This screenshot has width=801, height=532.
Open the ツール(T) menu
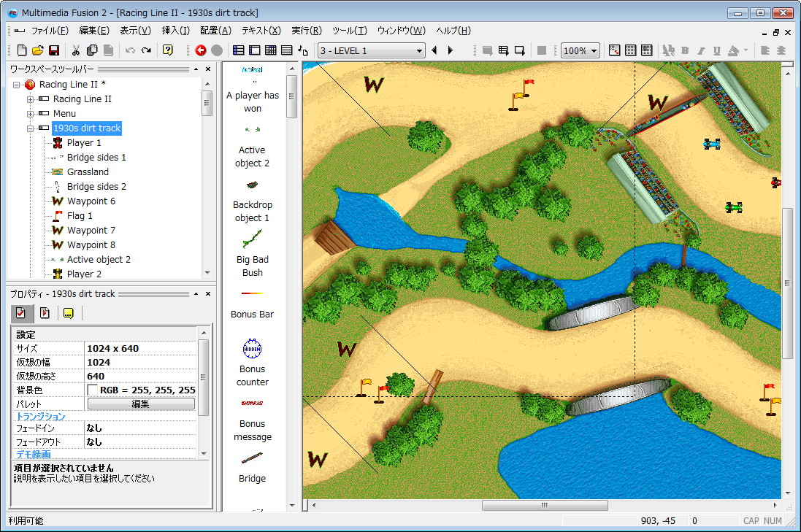coord(350,31)
